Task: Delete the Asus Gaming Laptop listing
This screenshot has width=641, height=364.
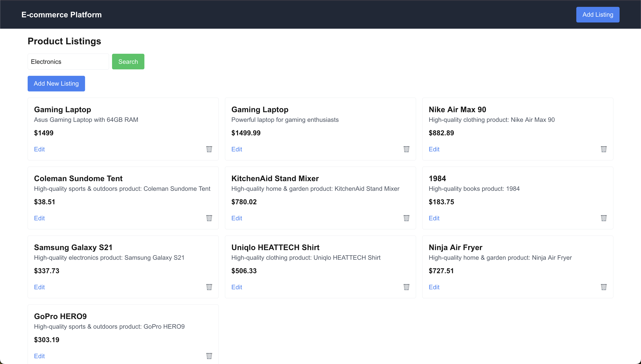Action: (209, 149)
